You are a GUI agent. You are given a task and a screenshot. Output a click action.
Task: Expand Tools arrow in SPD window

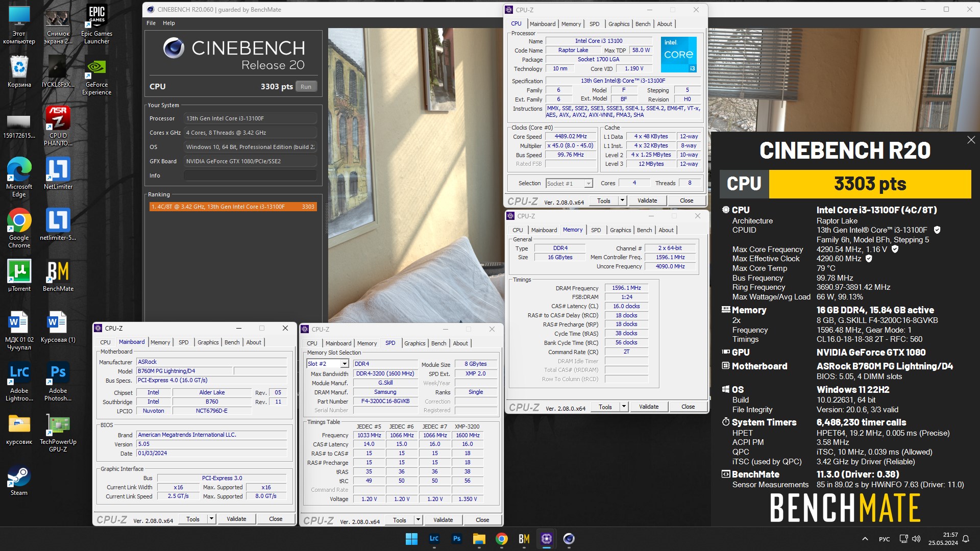point(418,520)
